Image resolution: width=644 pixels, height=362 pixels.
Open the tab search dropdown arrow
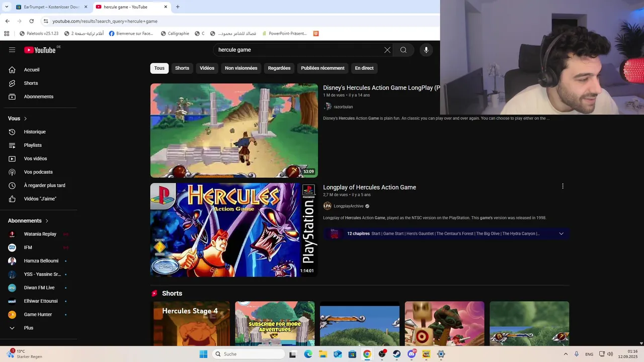tap(6, 7)
